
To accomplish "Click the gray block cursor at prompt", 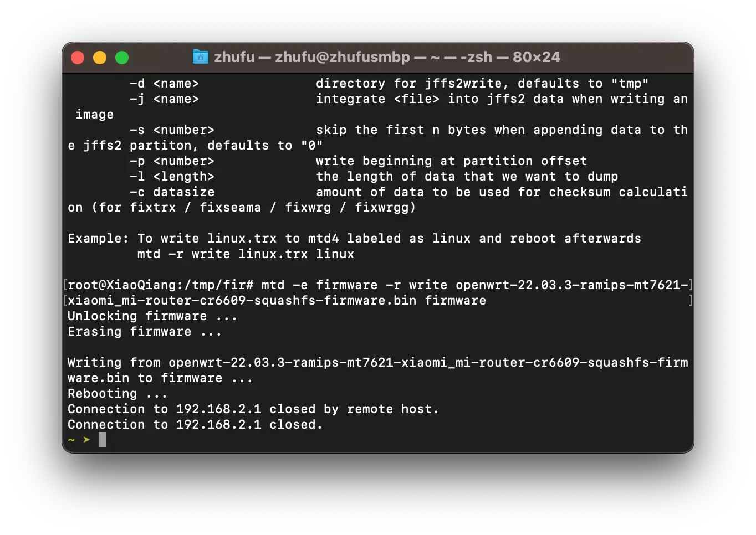I will [x=103, y=440].
